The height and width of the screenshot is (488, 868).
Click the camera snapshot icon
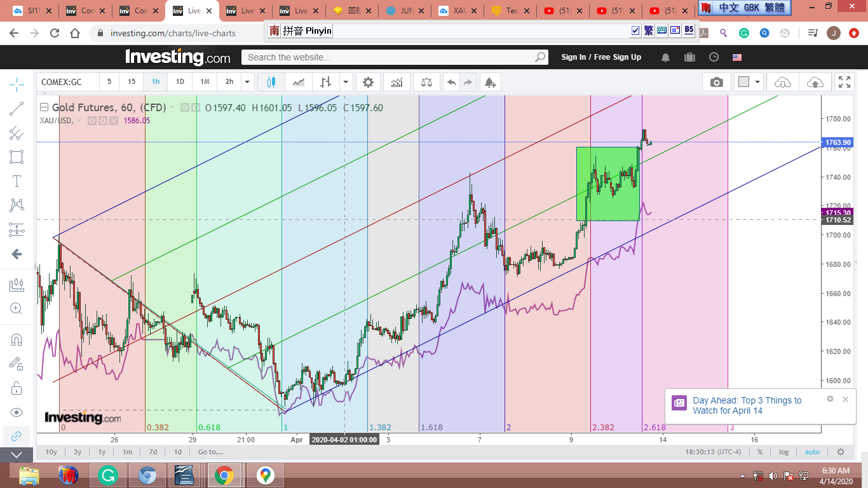point(716,82)
